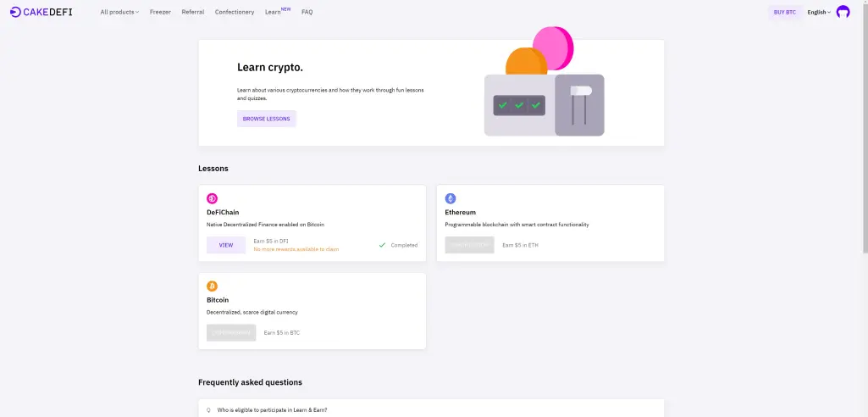Click Decentralized, scarce digital currency text
The width and height of the screenshot is (868, 417).
252,313
